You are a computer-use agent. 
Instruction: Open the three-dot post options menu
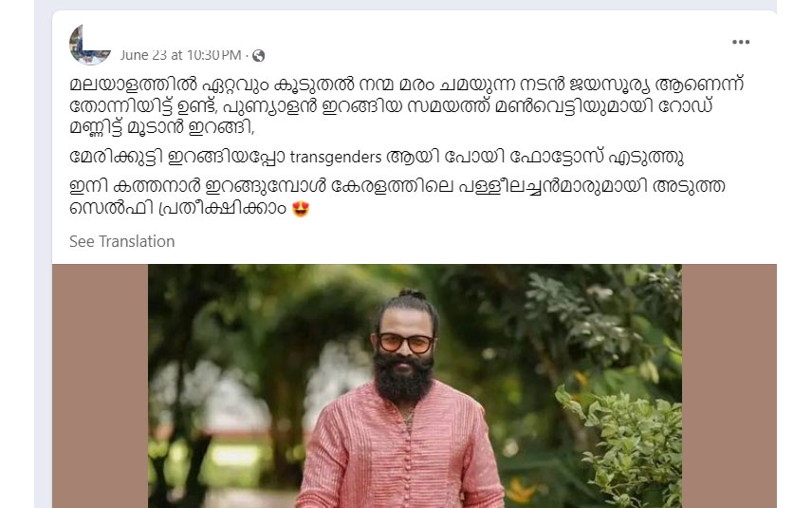(741, 42)
